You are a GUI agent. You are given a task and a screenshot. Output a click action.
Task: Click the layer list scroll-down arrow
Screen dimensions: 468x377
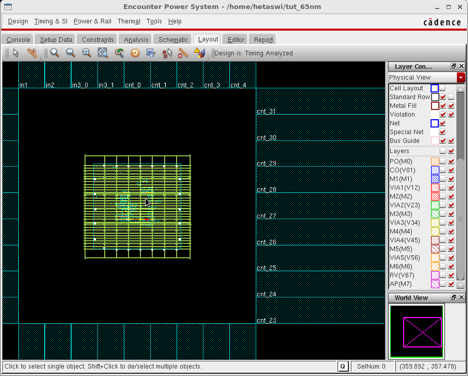[x=460, y=285]
